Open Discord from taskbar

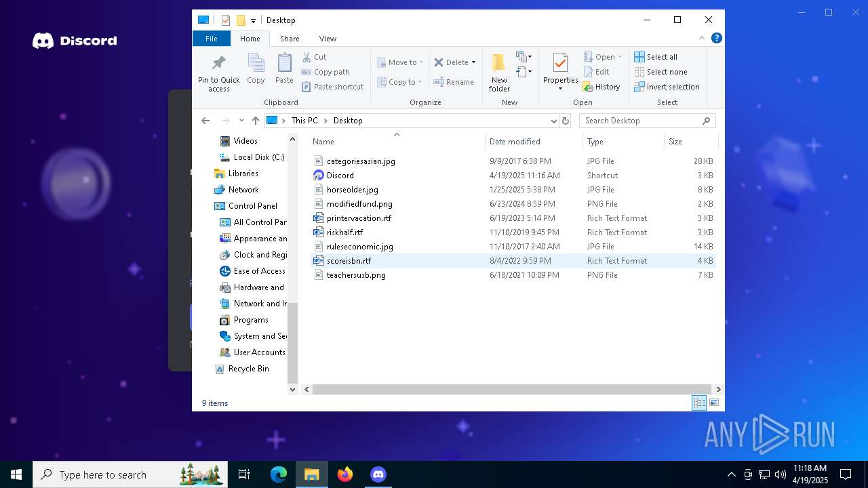(x=378, y=474)
